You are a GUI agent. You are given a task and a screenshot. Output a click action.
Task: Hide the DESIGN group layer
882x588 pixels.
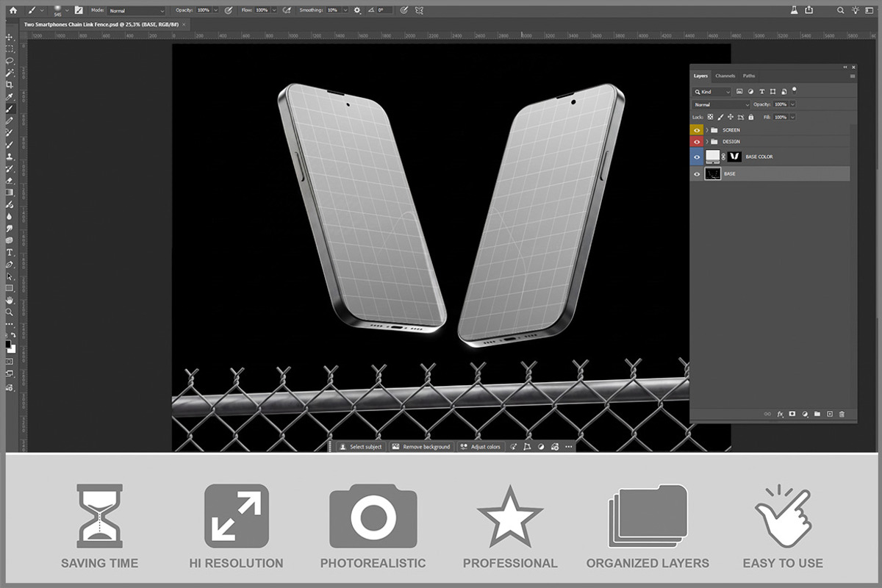697,142
